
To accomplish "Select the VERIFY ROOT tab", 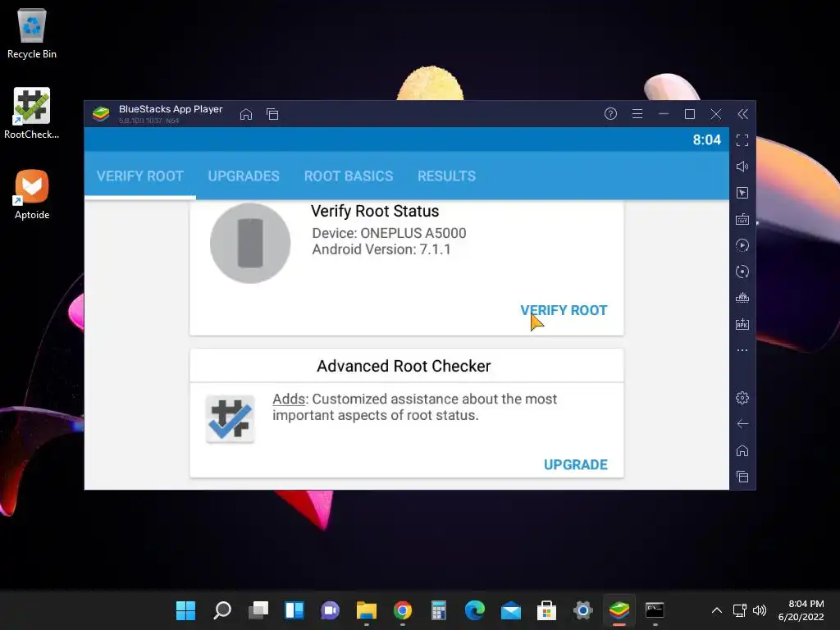I will point(139,176).
